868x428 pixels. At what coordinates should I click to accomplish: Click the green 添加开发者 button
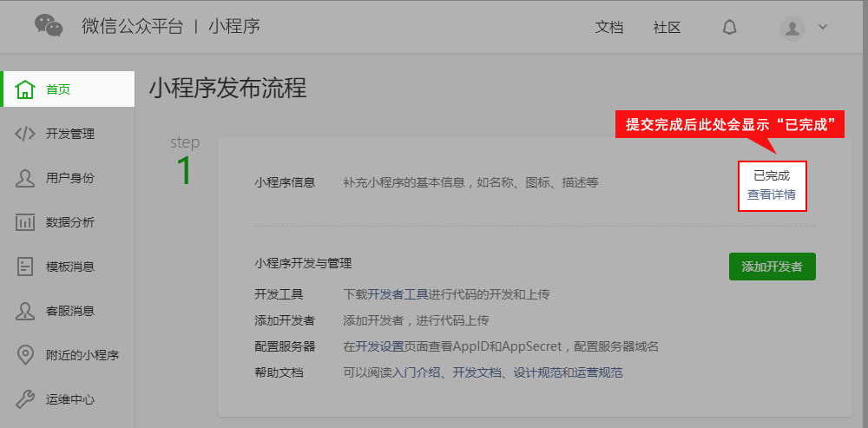pyautogui.click(x=772, y=267)
